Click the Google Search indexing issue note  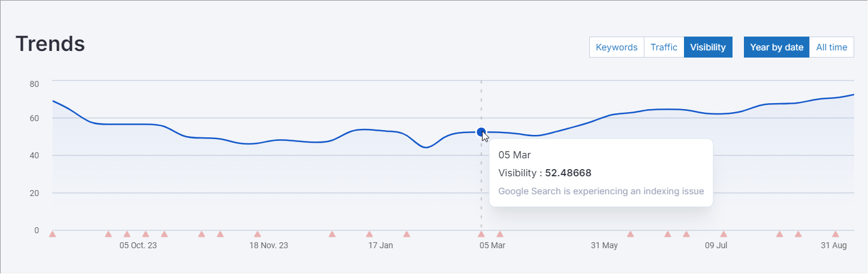pos(601,192)
